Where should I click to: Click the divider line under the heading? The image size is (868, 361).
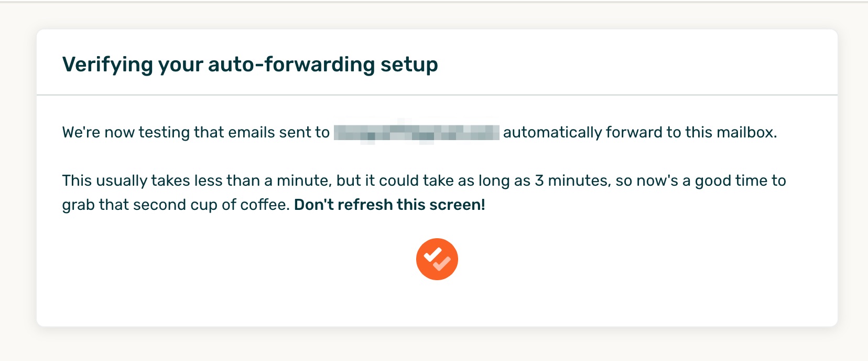pyautogui.click(x=437, y=95)
